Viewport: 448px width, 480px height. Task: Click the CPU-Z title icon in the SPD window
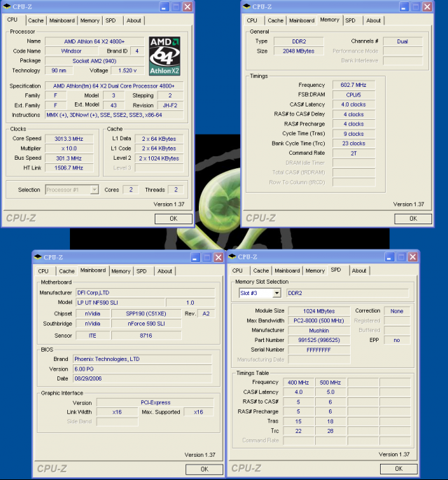point(232,256)
